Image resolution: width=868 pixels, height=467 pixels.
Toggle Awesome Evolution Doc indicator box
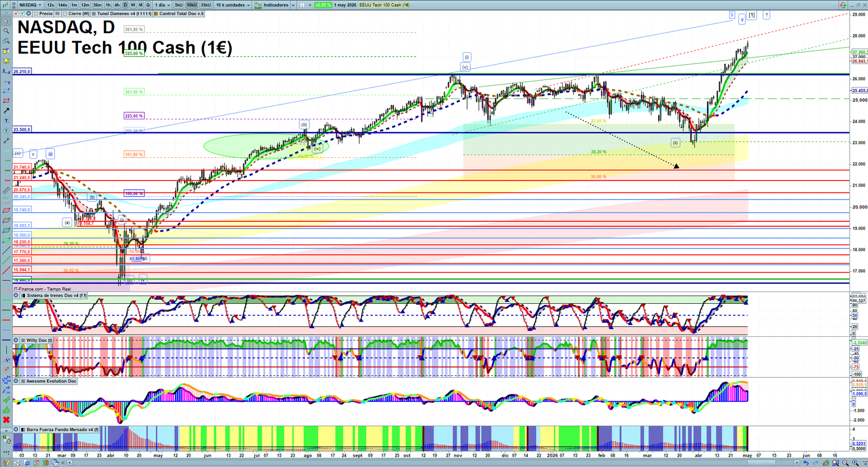point(23,381)
